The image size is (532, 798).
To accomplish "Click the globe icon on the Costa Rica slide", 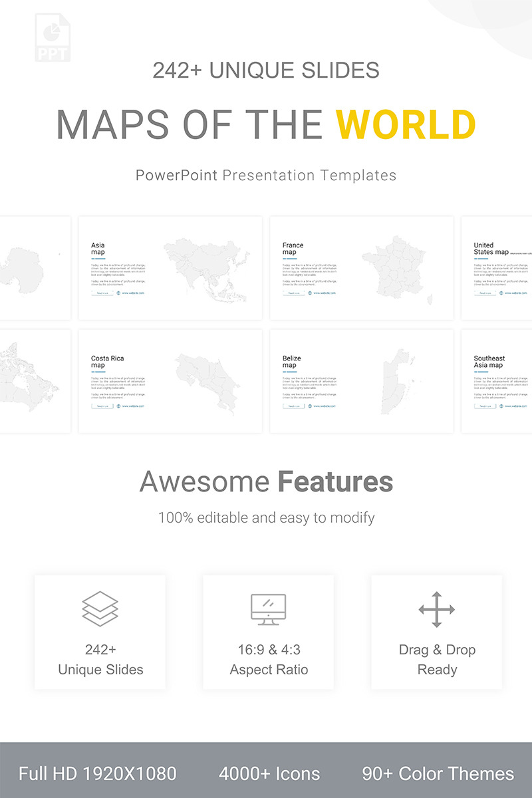I will [x=118, y=406].
